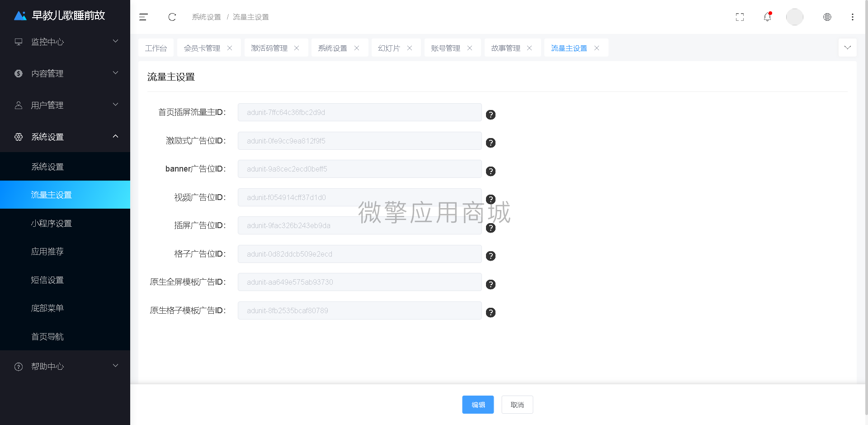Click the 取消 button
Screen dimensions: 868x425
pos(517,405)
